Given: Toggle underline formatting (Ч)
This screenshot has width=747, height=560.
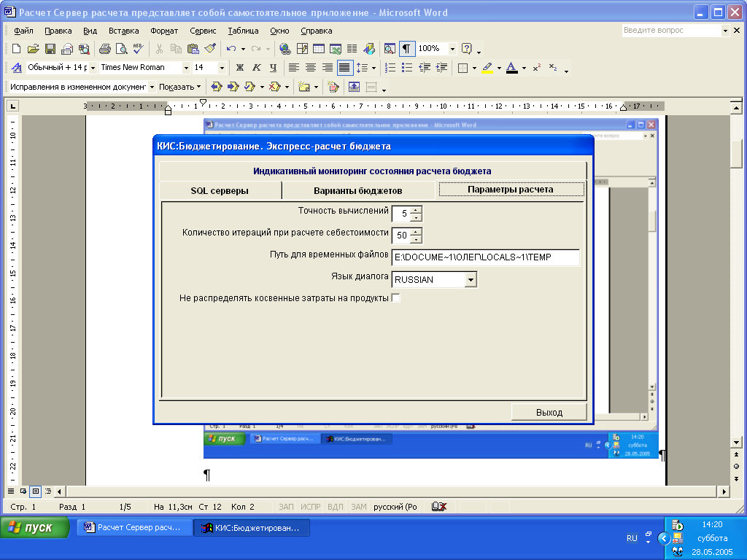Looking at the screenshot, I should tap(273, 68).
